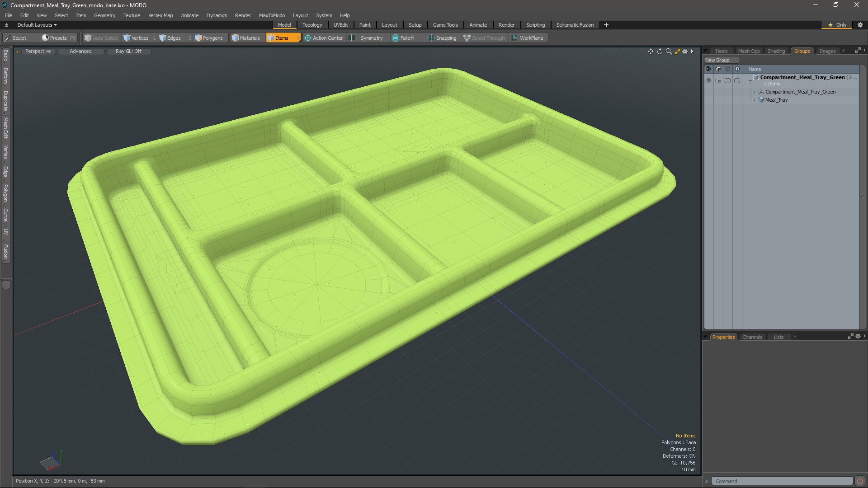Click the viewport zoom magnifier icon
Screen dimensions: 868x488
click(669, 52)
